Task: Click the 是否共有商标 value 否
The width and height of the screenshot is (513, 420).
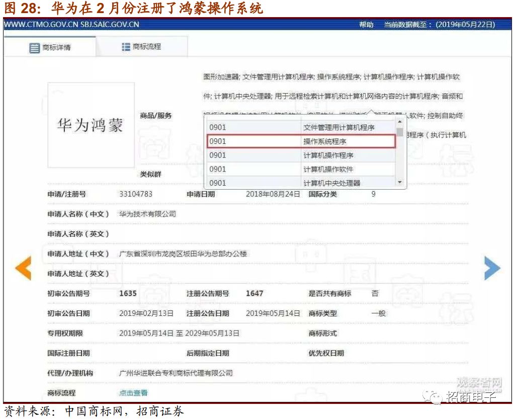Action: [375, 293]
